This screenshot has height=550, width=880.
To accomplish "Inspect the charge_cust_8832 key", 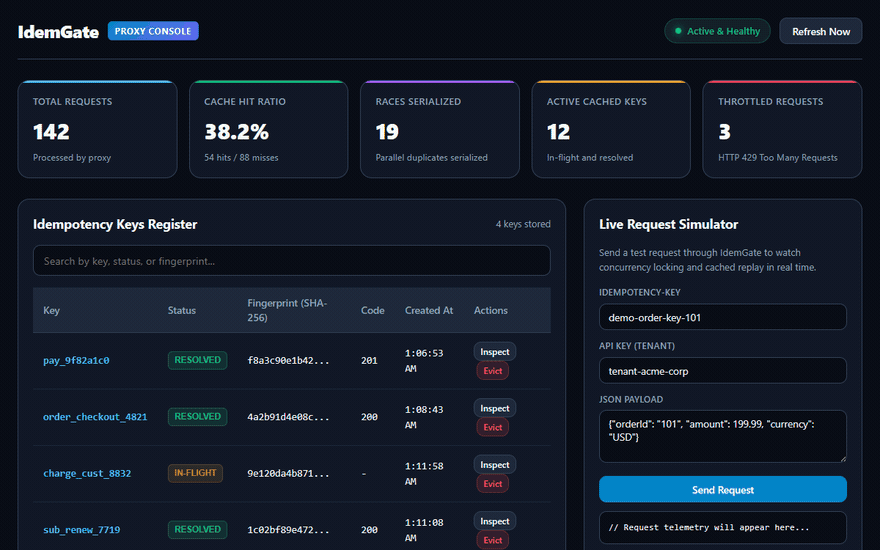I will [x=494, y=465].
